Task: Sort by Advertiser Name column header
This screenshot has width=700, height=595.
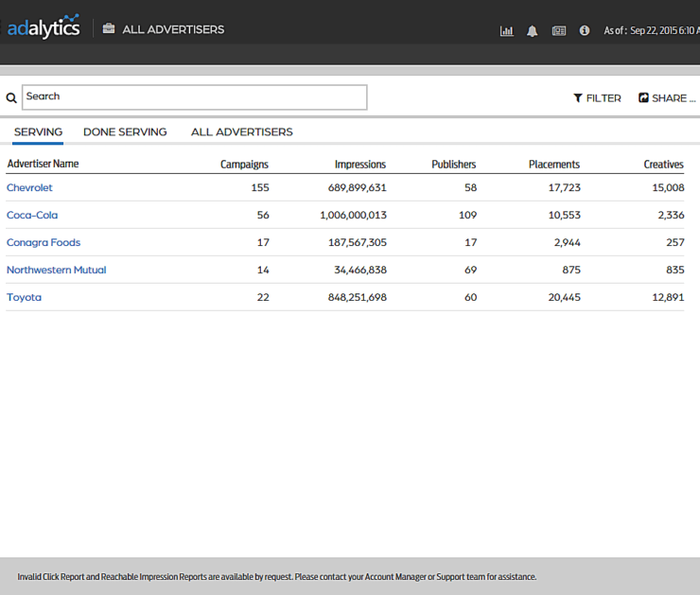Action: (x=43, y=164)
